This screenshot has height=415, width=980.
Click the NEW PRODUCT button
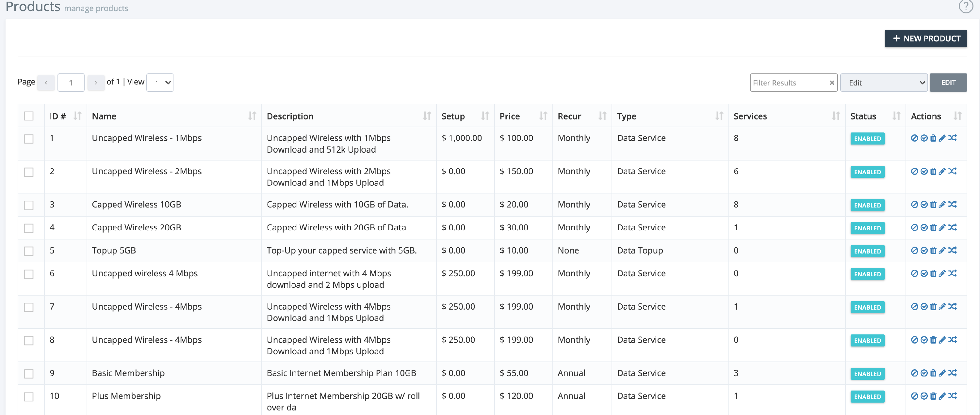[x=925, y=38]
